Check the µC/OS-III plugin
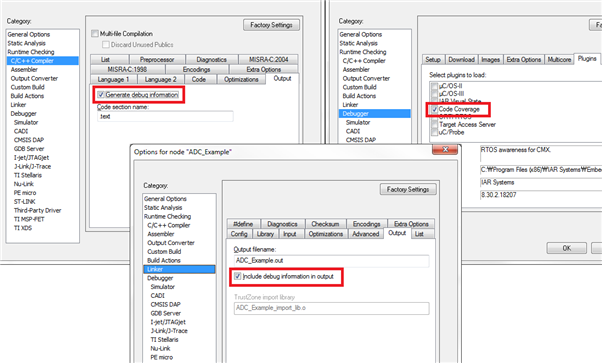Image resolution: width=602 pixels, height=363 pixels. point(434,94)
